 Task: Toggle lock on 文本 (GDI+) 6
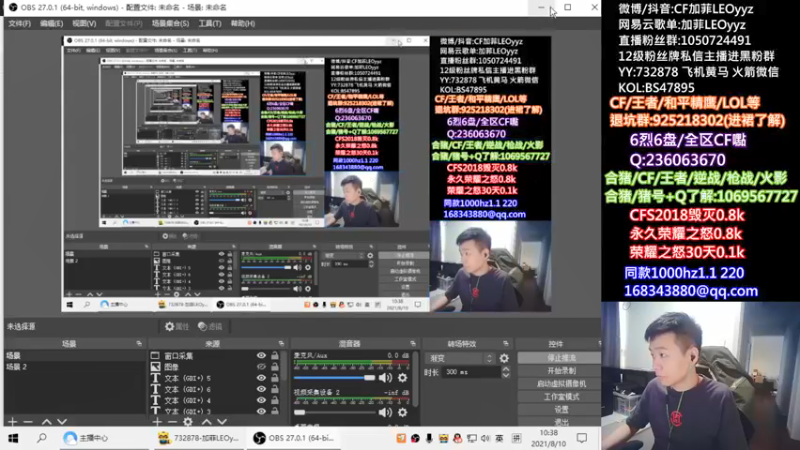click(275, 389)
